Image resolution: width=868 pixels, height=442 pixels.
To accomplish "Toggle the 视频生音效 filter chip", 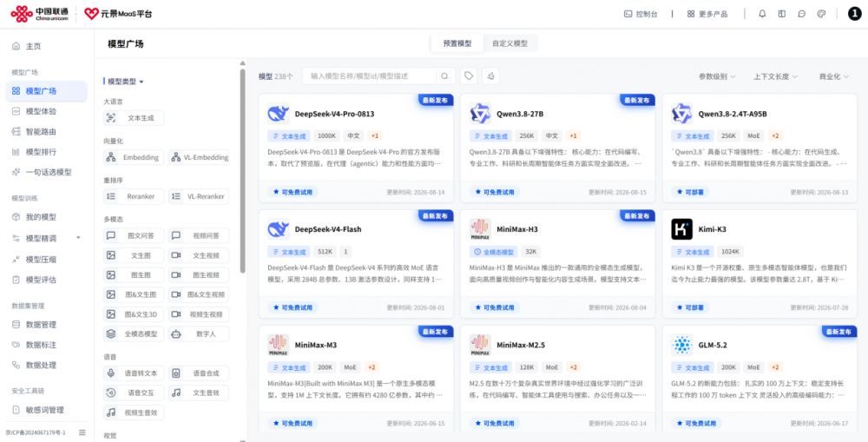I will tap(134, 412).
